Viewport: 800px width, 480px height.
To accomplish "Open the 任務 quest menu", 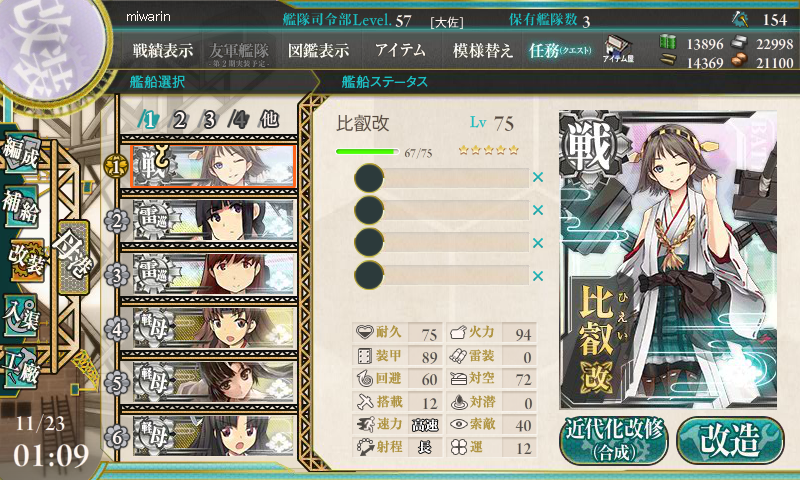I will [560, 50].
